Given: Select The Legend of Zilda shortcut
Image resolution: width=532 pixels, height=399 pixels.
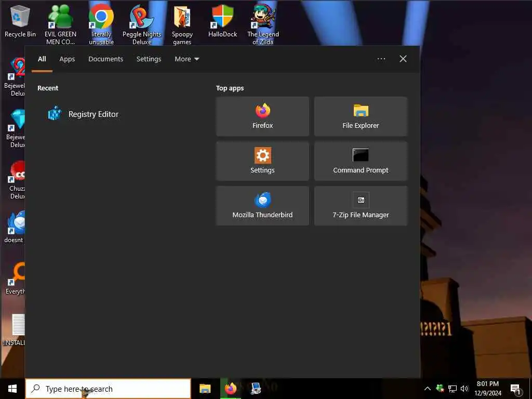Looking at the screenshot, I should 263,24.
